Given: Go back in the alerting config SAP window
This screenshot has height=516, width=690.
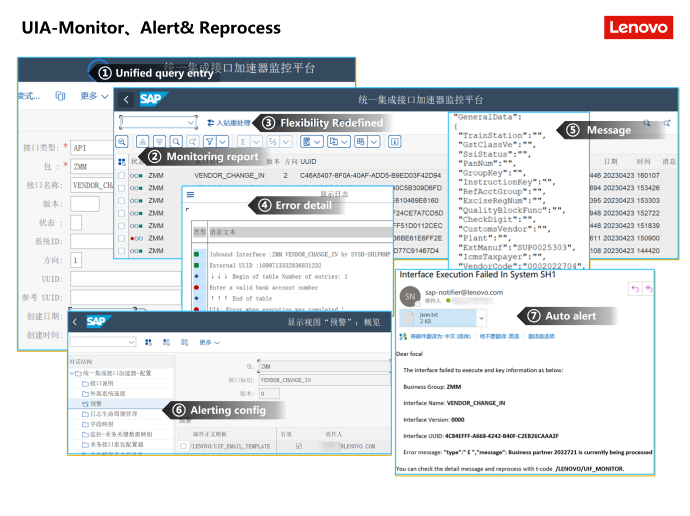Looking at the screenshot, I should coord(75,322).
